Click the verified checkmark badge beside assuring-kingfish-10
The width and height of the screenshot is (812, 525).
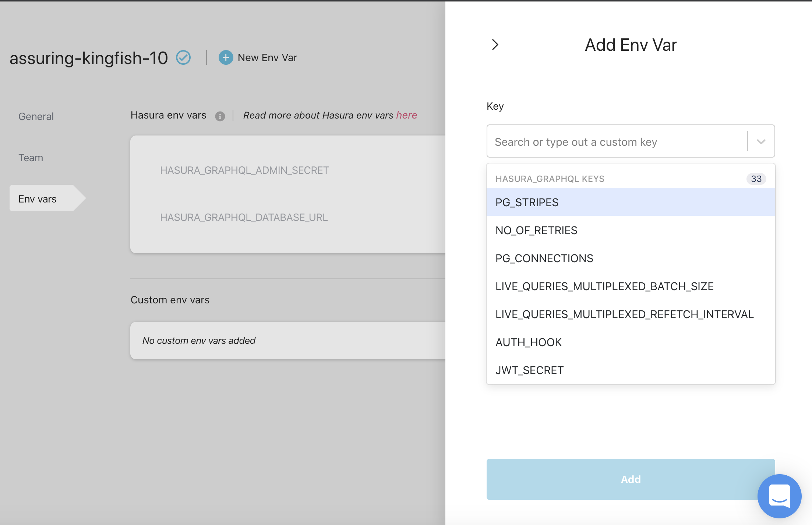coord(183,57)
